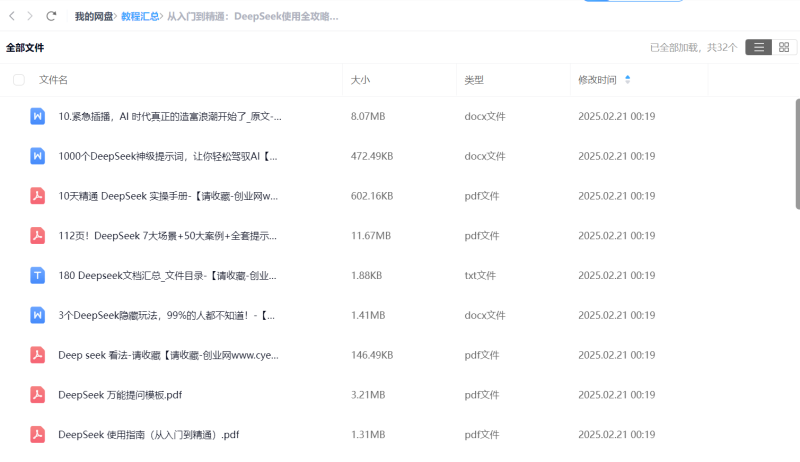Screen dimensions: 800x462
Task: Open file 10.紧急插播，AI 时代真正的造富浪潮
Action: point(169,116)
